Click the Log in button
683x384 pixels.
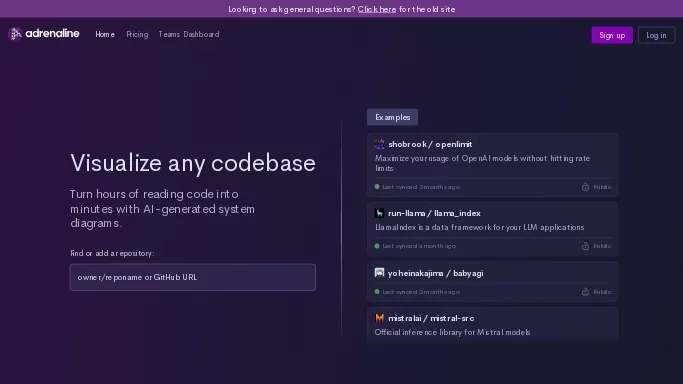coord(656,35)
